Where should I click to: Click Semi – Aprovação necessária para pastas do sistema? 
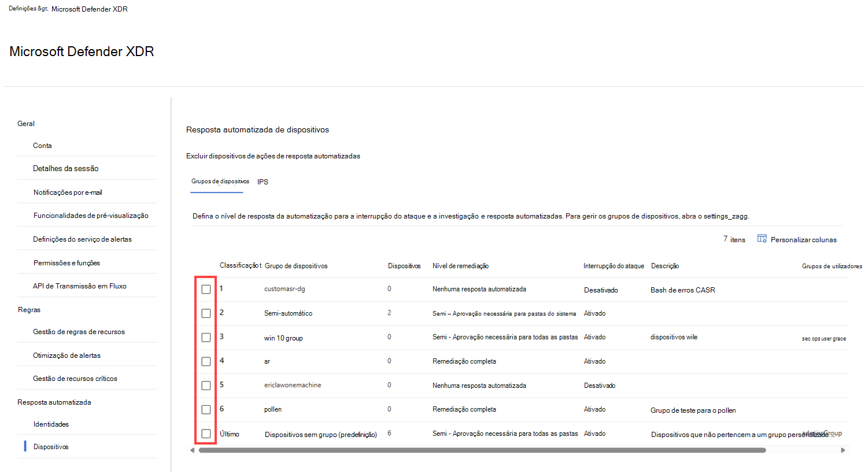[x=504, y=314]
